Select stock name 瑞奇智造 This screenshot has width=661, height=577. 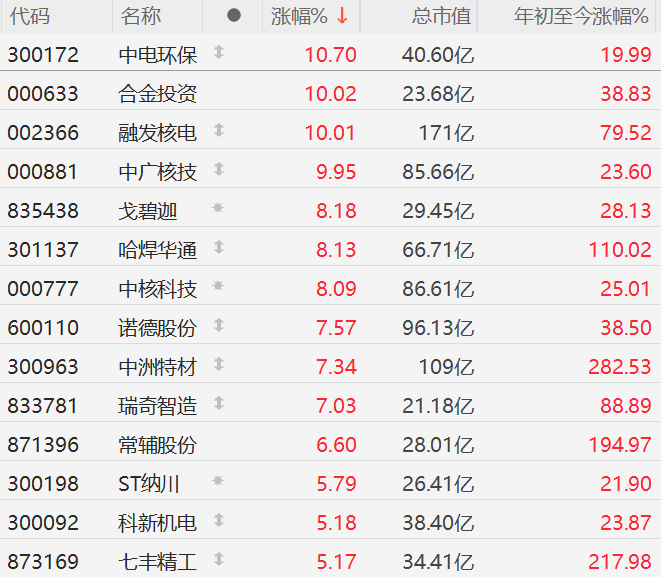[158, 406]
